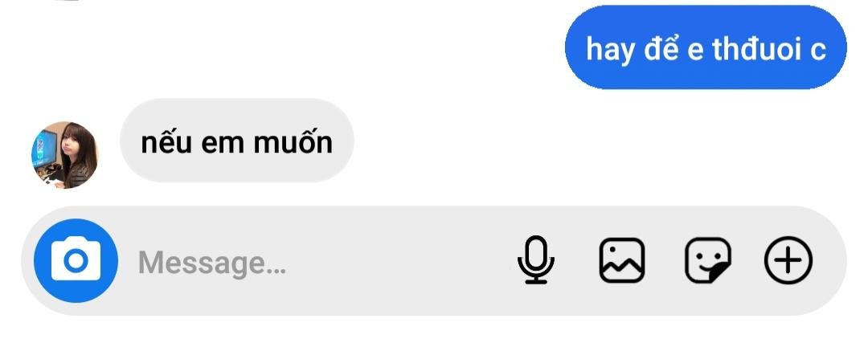Click the word "thđuoi" in the sent message
Screen dimensions: 868x347
pos(757,49)
